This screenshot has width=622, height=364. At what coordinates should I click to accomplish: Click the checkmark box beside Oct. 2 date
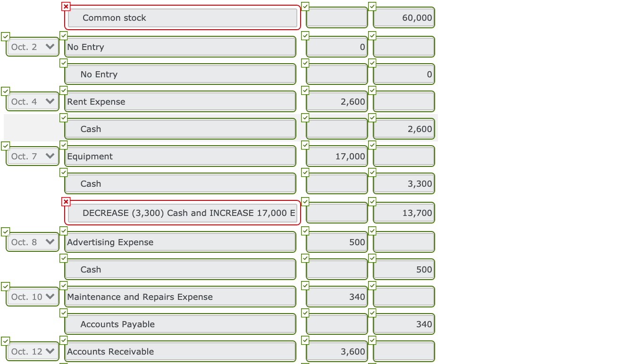(x=5, y=36)
